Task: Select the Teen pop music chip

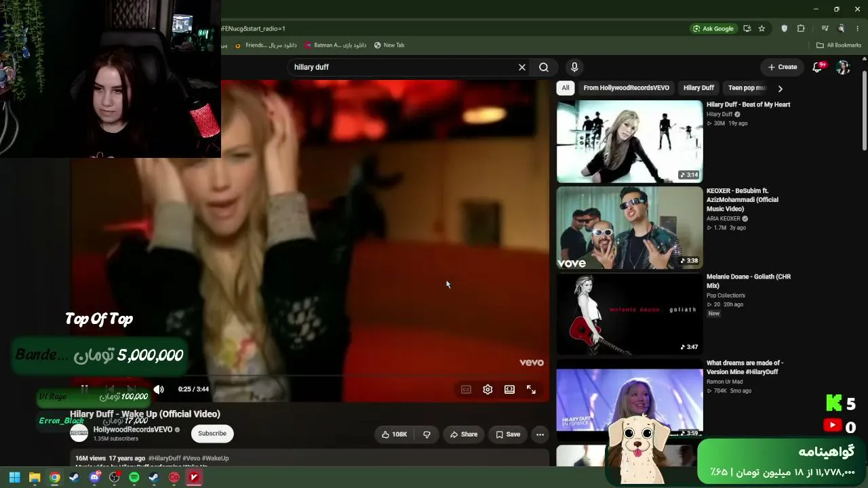Action: pos(747,88)
